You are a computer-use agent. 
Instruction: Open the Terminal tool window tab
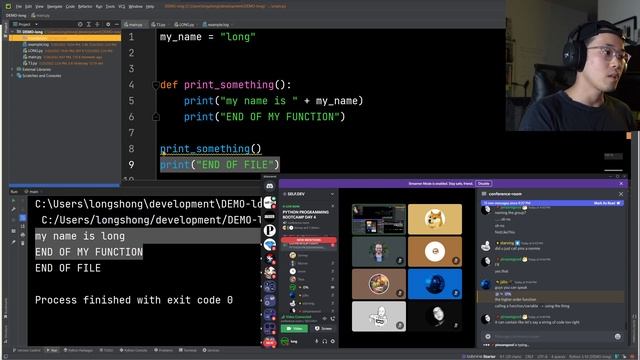188,350
